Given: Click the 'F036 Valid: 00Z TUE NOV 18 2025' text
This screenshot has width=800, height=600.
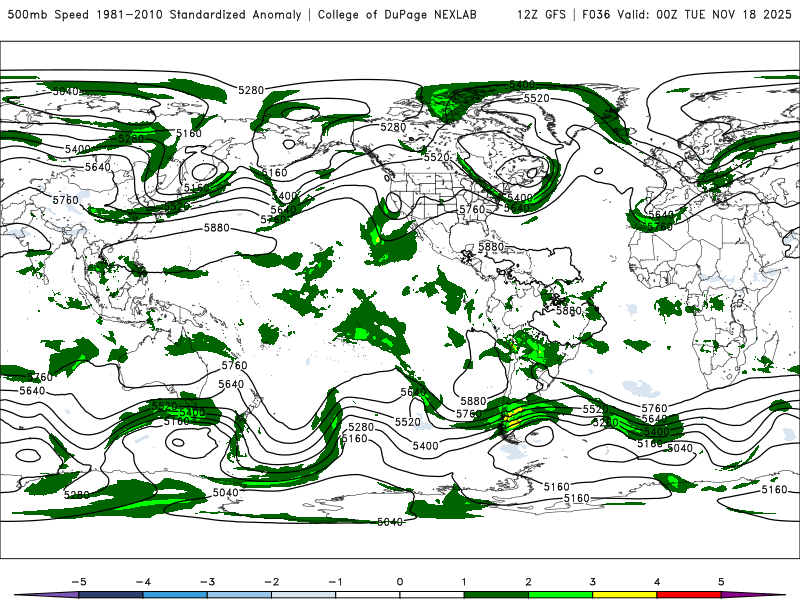Looking at the screenshot, I should click(x=687, y=15).
